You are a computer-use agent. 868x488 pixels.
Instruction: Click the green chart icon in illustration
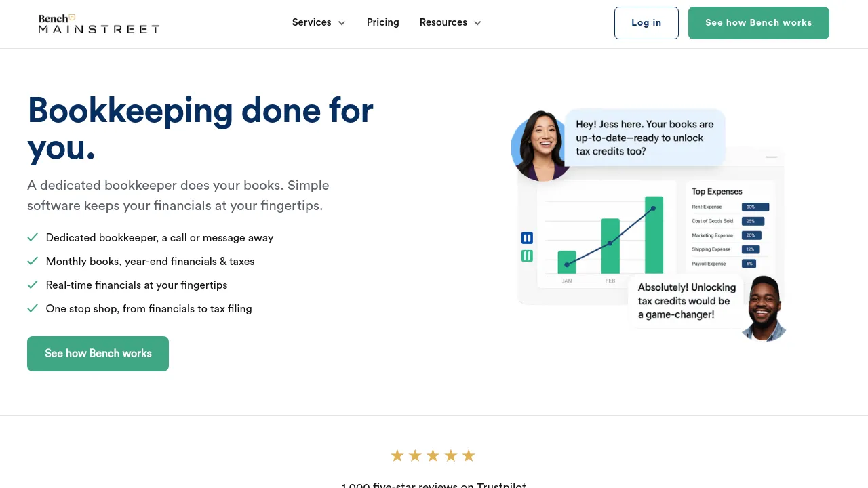[x=527, y=256]
